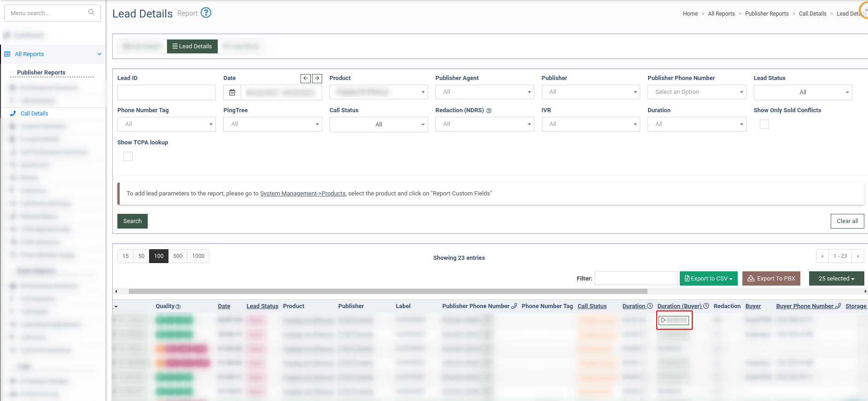This screenshot has height=401, width=868.
Task: Play the first row call recording
Action: click(x=663, y=320)
